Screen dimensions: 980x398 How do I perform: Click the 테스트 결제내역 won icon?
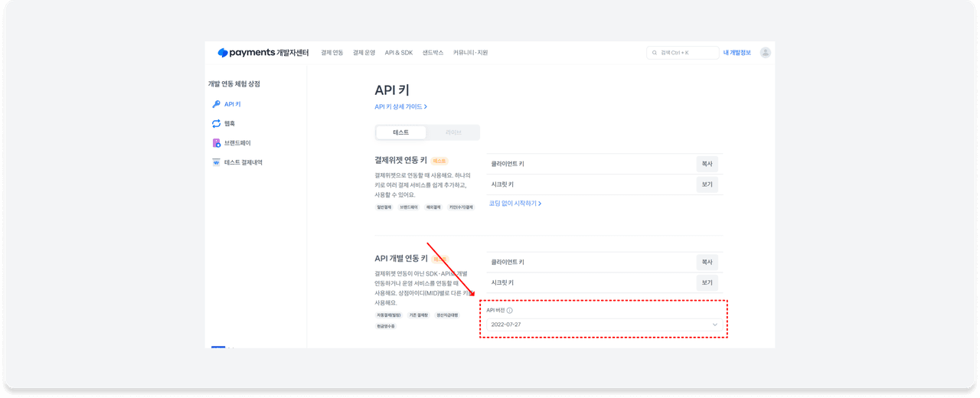[216, 162]
